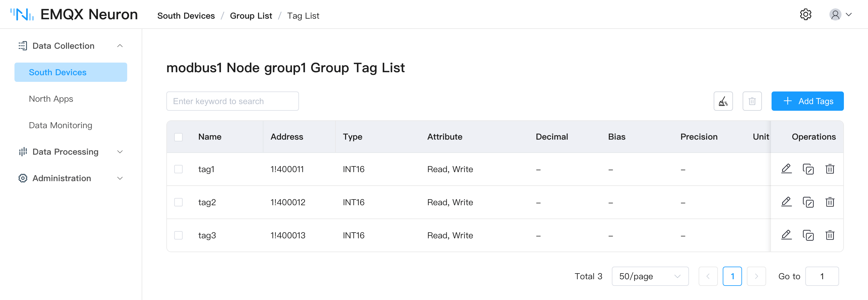Screen dimensions: 868x300
Task: Select page 1 in pagination
Action: [x=732, y=276]
